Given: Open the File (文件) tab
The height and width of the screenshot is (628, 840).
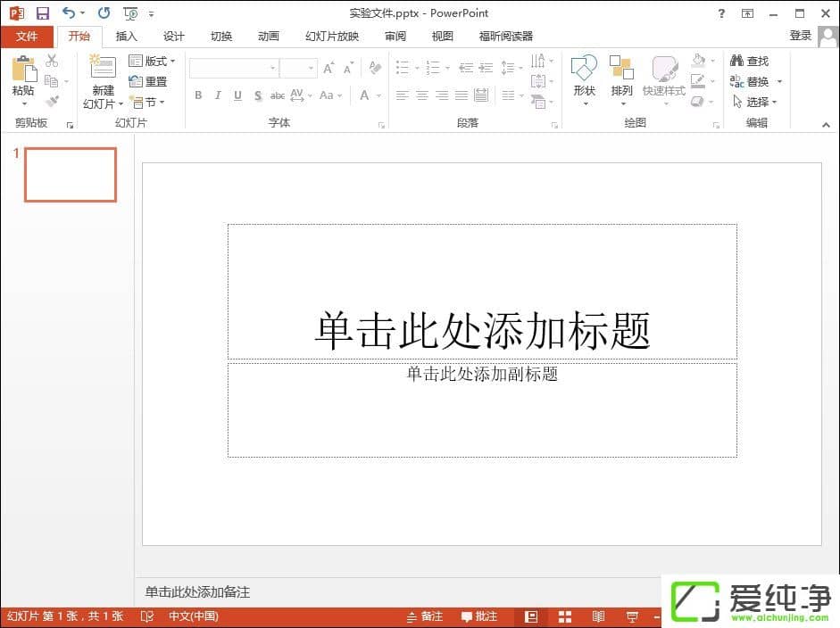Looking at the screenshot, I should (27, 37).
